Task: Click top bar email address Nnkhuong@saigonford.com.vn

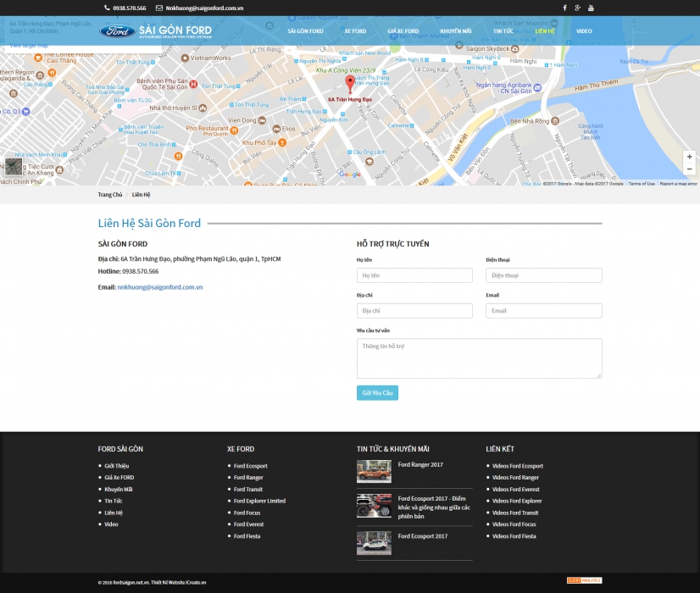Action: point(204,8)
